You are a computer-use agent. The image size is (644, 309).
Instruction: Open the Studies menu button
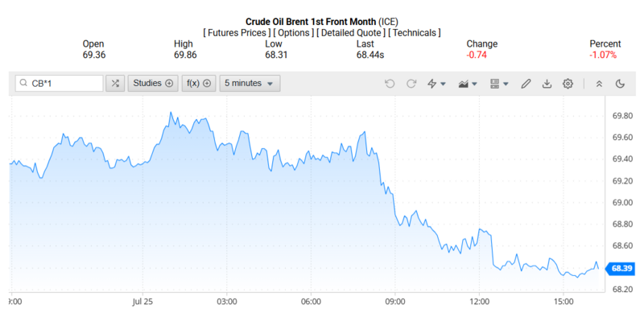tap(153, 84)
